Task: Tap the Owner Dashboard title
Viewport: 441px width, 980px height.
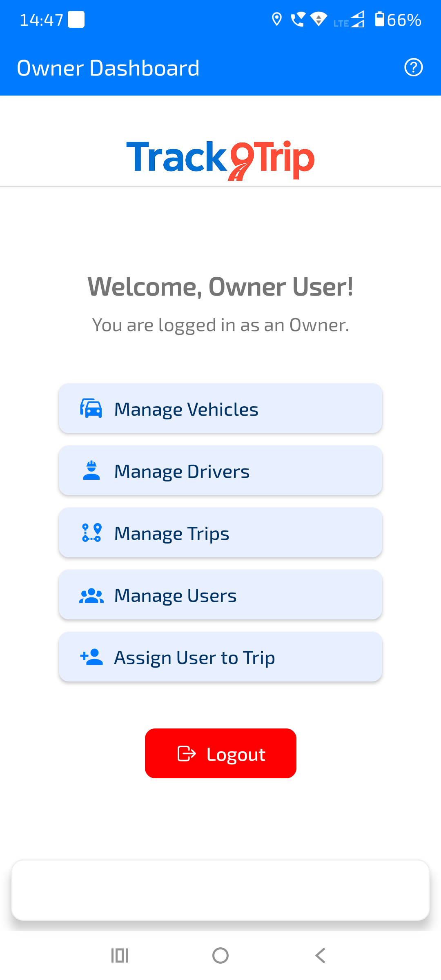Action: [x=108, y=68]
